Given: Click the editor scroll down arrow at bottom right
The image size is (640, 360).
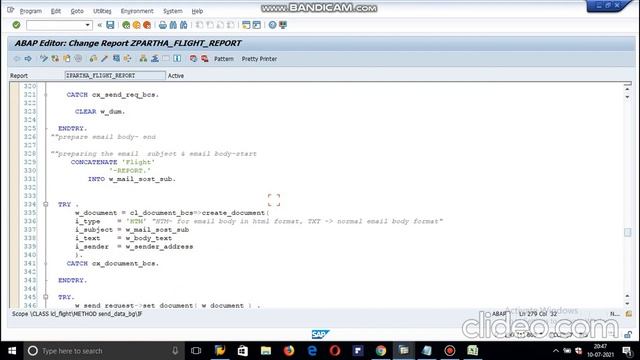Looking at the screenshot, I should [x=627, y=303].
